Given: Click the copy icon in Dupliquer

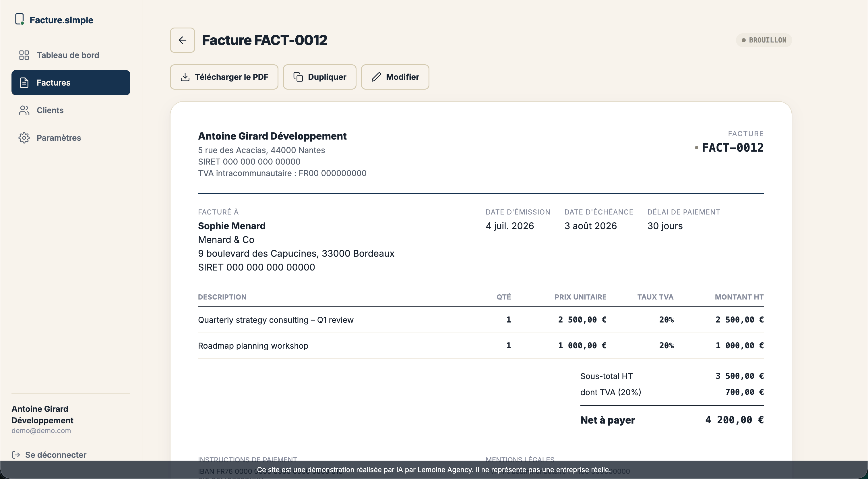Looking at the screenshot, I should click(298, 77).
